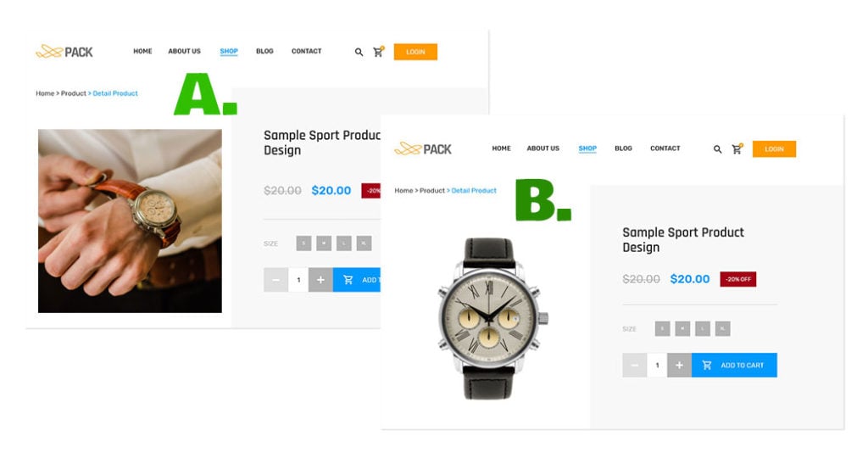Click the orange LOGIN button in mockup B
The image size is (868, 453).
pos(774,149)
